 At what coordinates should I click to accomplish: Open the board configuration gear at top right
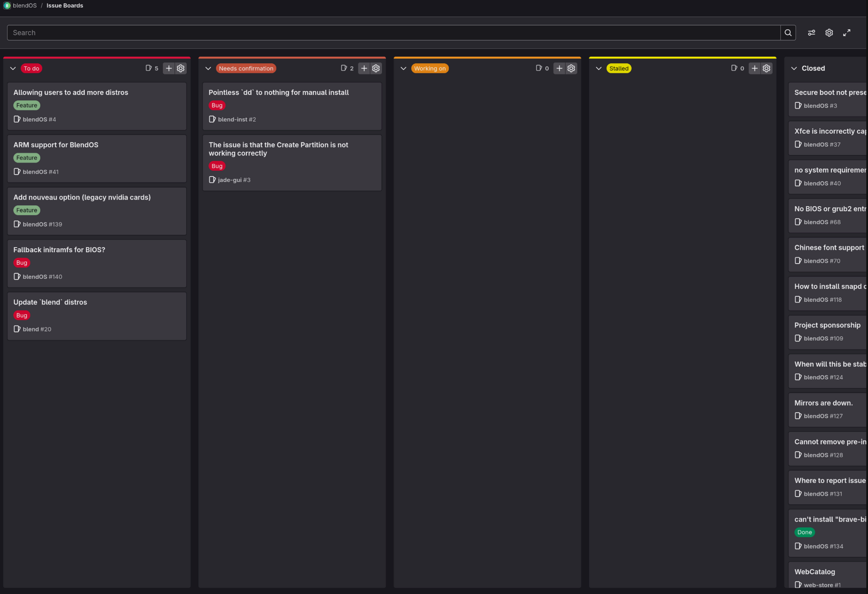coord(829,32)
